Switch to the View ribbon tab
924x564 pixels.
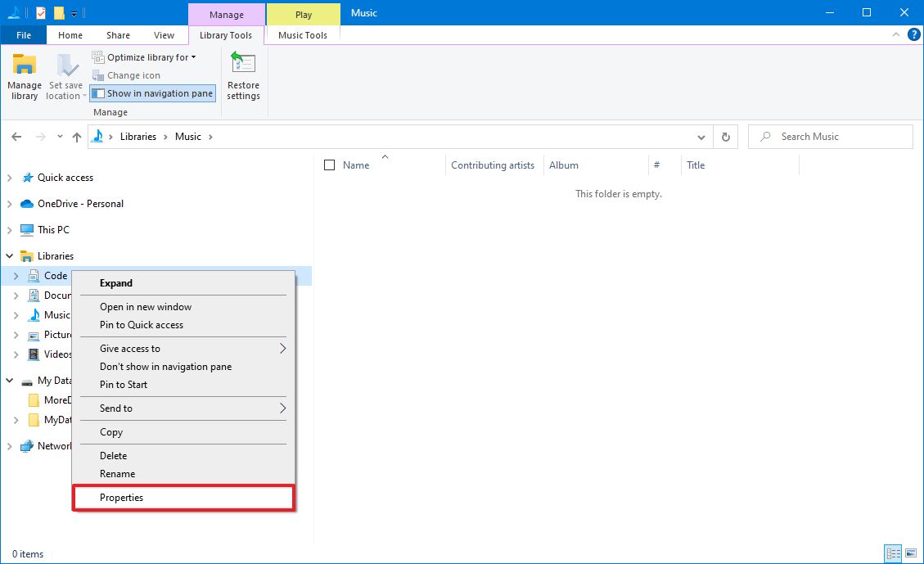(164, 35)
